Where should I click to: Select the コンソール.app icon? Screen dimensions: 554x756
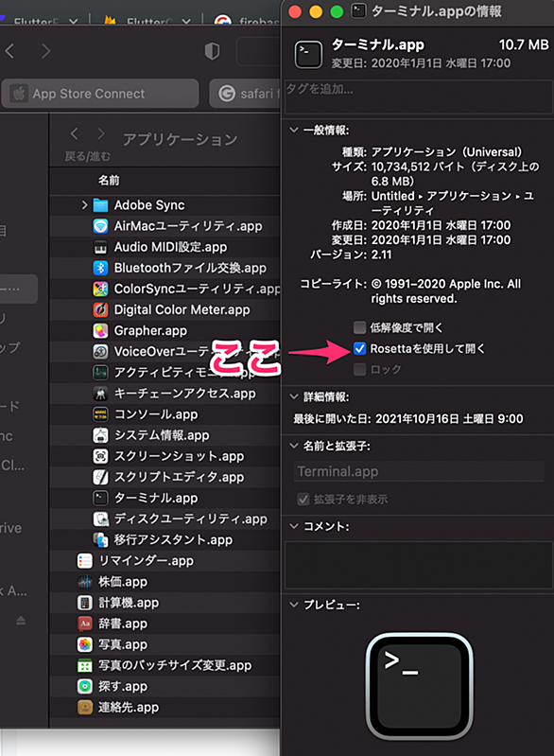(100, 414)
